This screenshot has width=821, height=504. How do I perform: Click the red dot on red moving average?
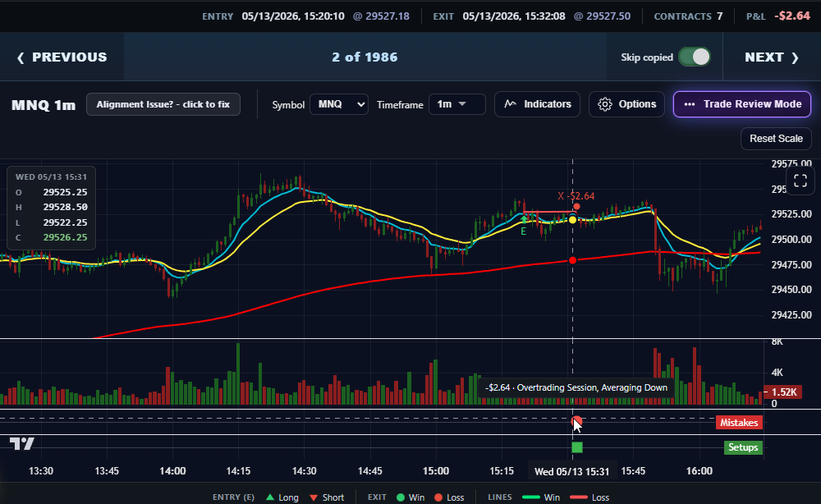click(x=572, y=260)
